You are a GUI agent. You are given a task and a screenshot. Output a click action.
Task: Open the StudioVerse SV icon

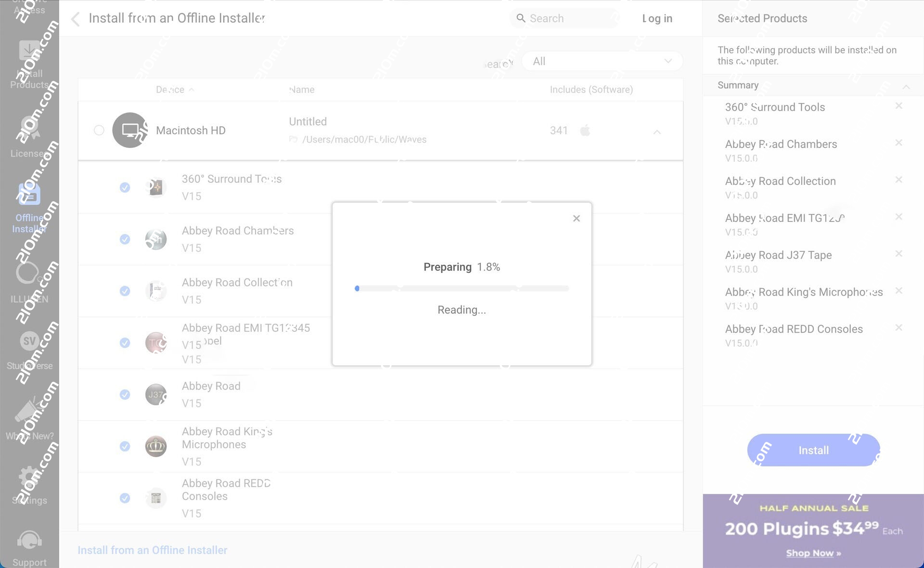[x=29, y=341]
